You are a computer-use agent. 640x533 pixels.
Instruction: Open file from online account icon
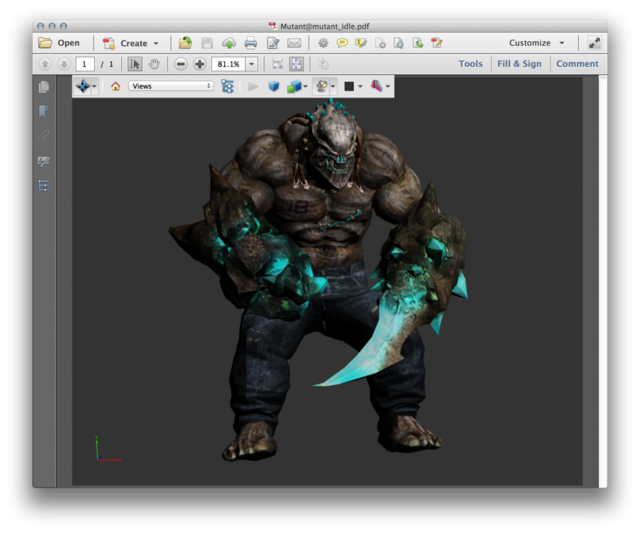(185, 43)
